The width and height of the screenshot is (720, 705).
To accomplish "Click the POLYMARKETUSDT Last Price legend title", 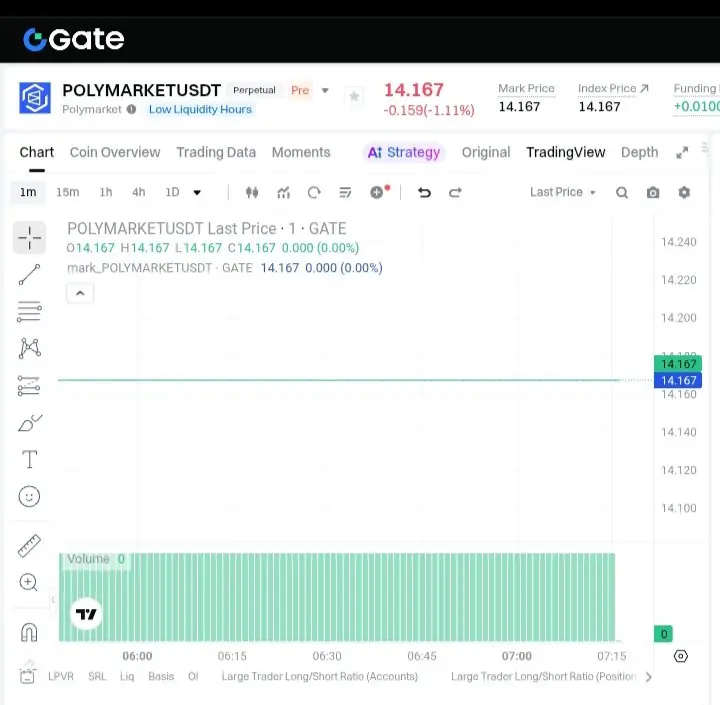I will point(207,228).
